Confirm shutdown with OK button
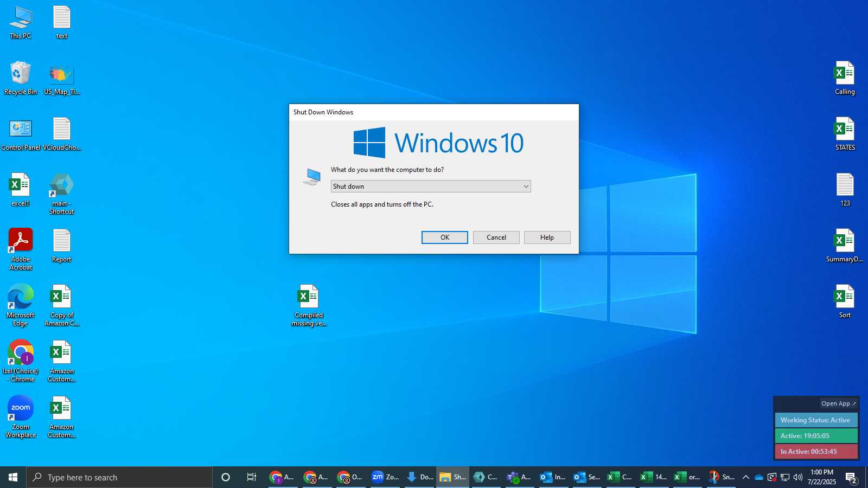Image resolution: width=868 pixels, height=488 pixels. click(445, 237)
